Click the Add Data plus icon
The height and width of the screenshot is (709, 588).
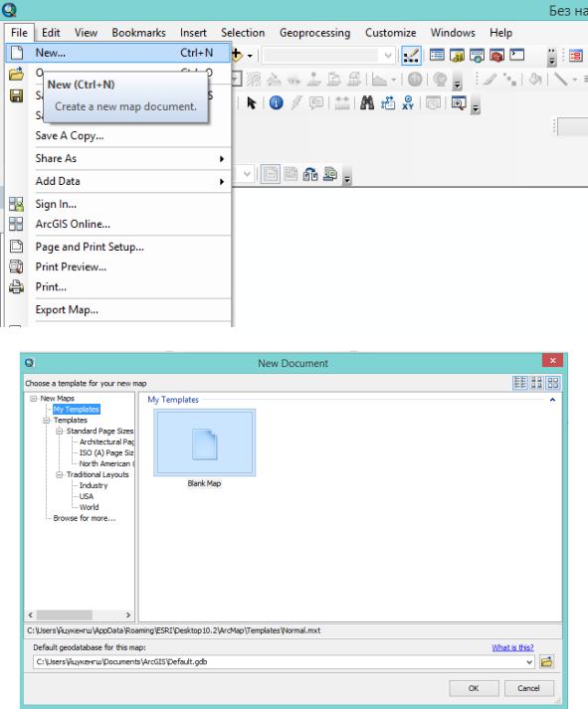237,55
